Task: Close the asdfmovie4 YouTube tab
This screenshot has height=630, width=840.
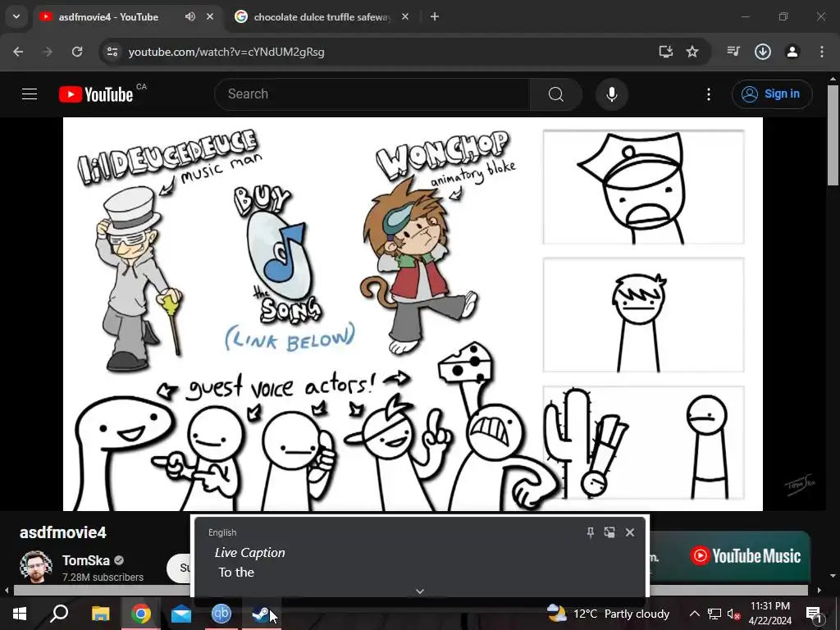Action: tap(210, 16)
